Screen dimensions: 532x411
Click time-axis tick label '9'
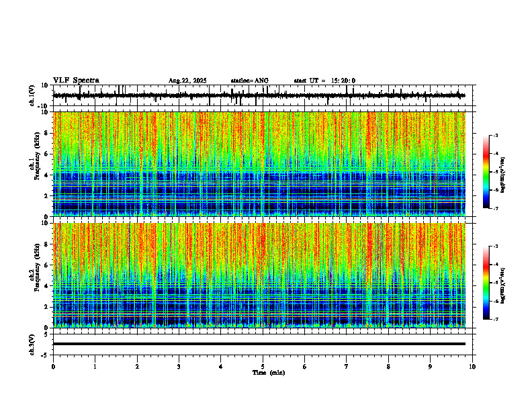click(430, 367)
